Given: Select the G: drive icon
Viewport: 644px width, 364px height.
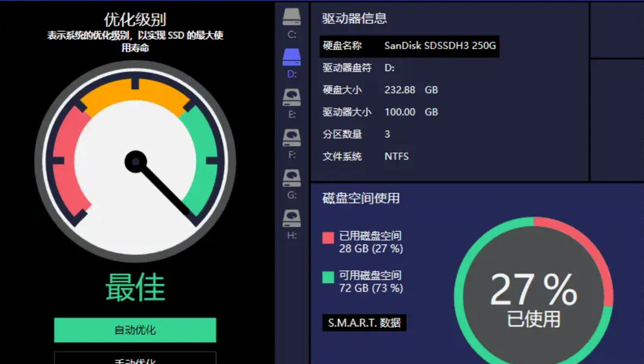Looking at the screenshot, I should [x=291, y=178].
